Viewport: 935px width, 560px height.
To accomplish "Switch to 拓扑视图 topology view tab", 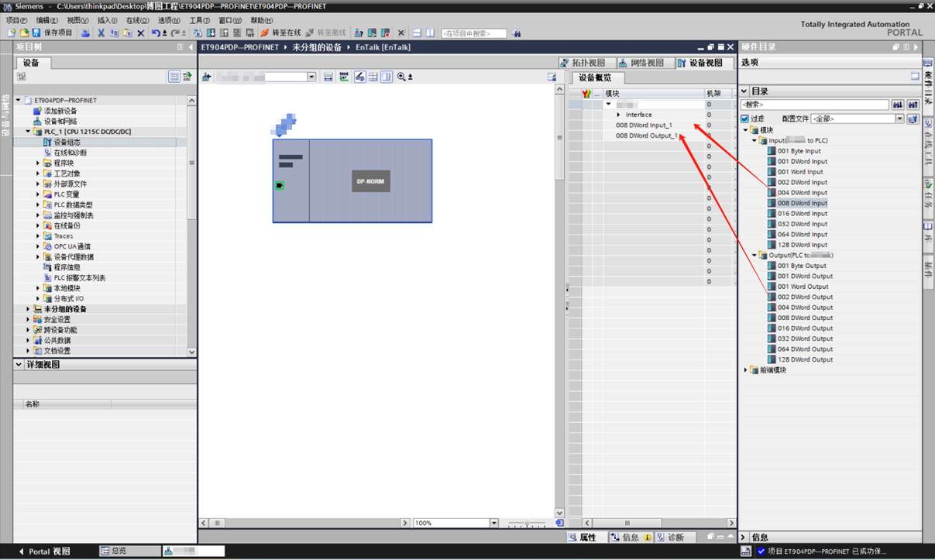I will point(586,63).
